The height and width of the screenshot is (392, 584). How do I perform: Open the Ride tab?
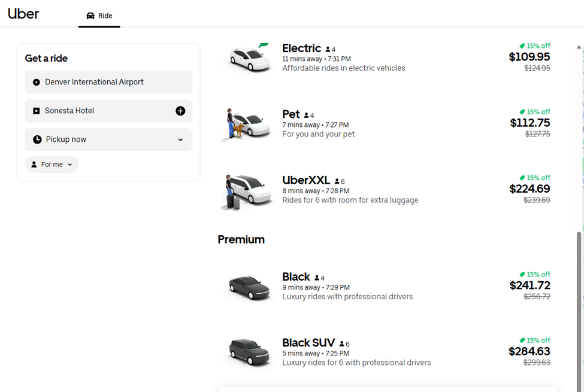pos(99,16)
